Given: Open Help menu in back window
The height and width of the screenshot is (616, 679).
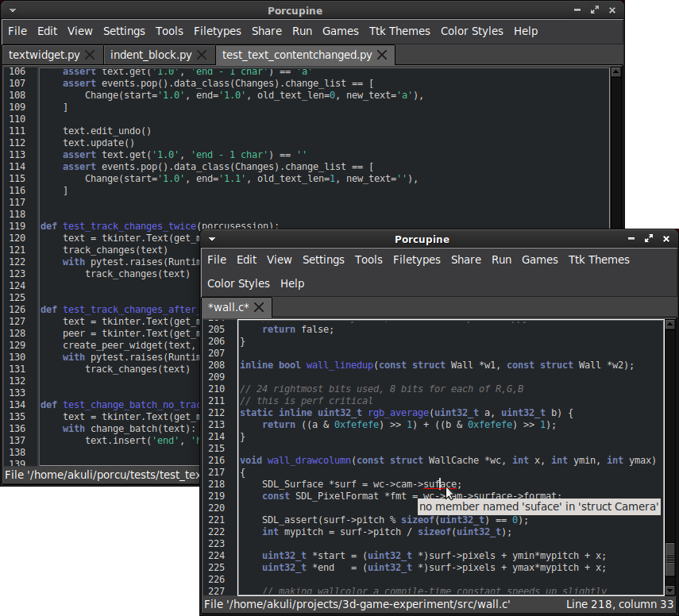Looking at the screenshot, I should [526, 31].
